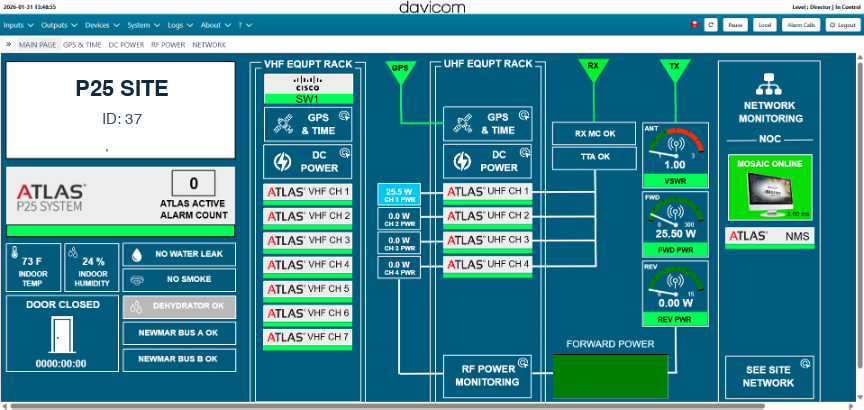
Task: Click the CH 3 PWR 0.0 W reading
Action: click(399, 243)
